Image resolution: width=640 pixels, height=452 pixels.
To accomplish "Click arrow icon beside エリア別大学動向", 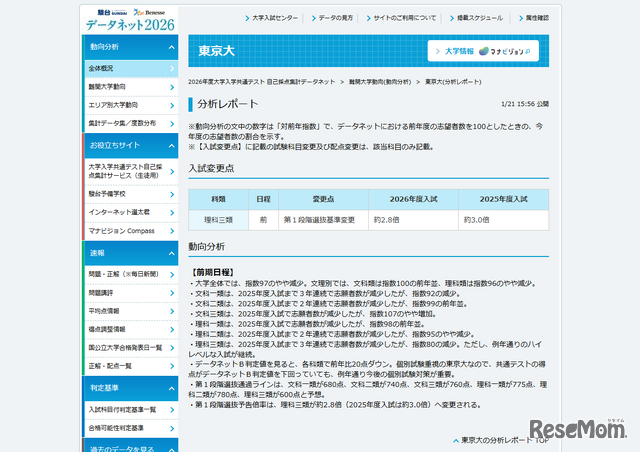I will coord(172,106).
